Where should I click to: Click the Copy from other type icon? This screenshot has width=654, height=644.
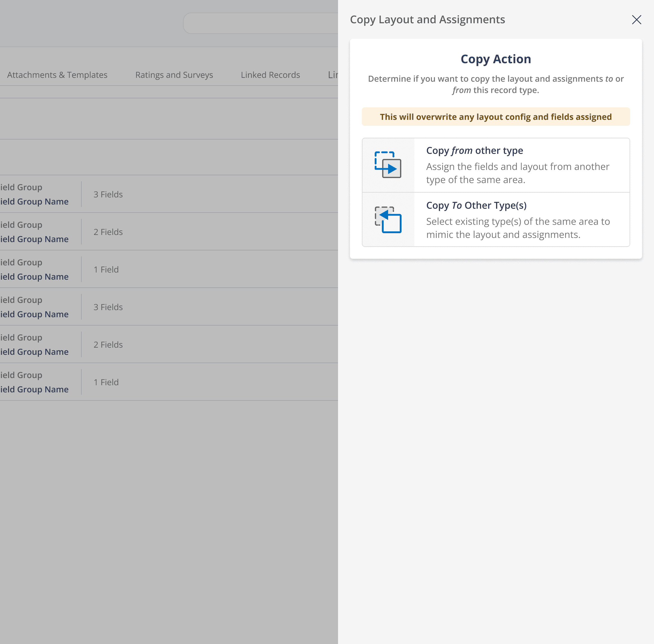(x=388, y=165)
